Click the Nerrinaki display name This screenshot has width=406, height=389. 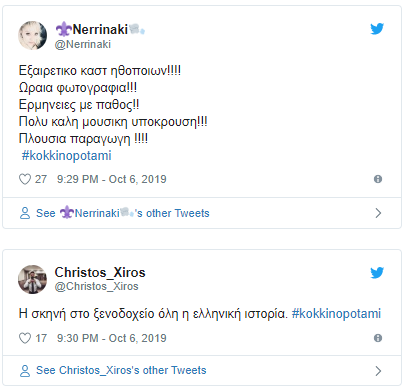(x=100, y=29)
